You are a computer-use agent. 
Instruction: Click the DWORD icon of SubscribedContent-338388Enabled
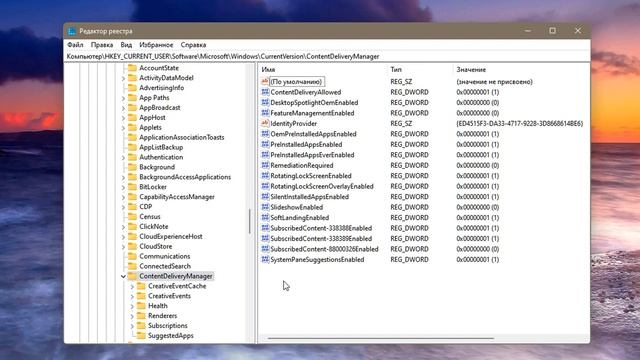click(265, 228)
